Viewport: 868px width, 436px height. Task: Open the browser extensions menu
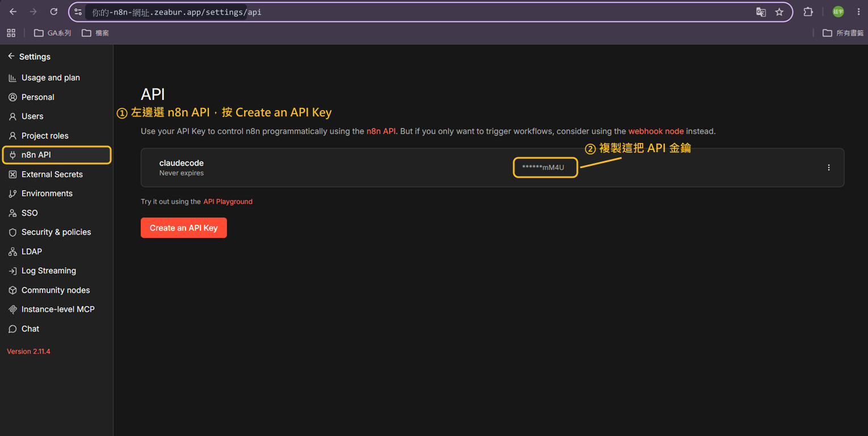[x=808, y=12]
